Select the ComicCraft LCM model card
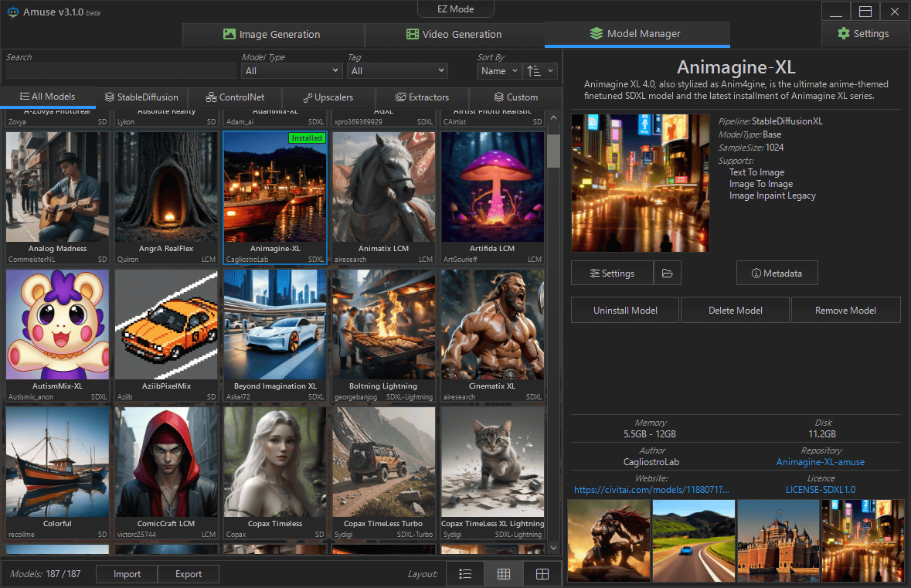This screenshot has width=911, height=588. 166,473
